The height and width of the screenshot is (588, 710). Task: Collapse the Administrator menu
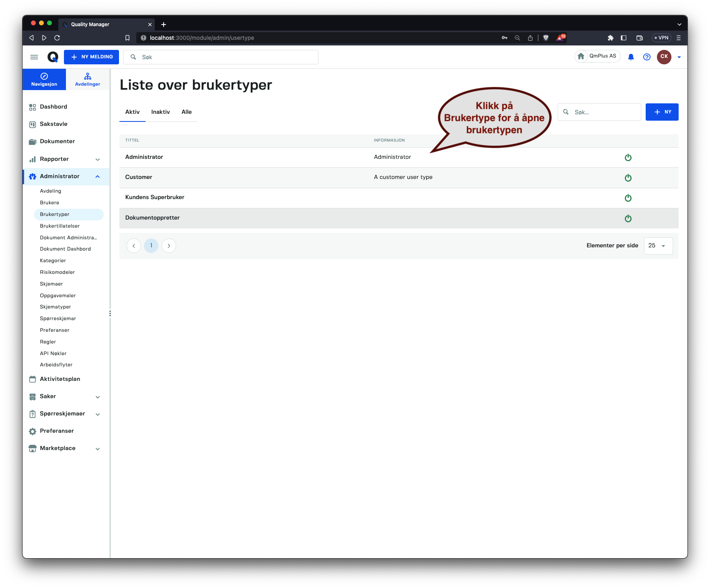coord(98,177)
